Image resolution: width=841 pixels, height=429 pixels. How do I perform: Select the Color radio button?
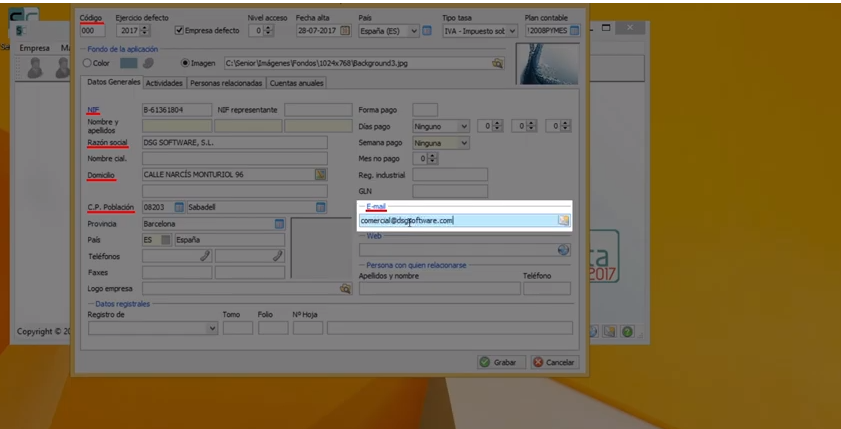[88, 63]
